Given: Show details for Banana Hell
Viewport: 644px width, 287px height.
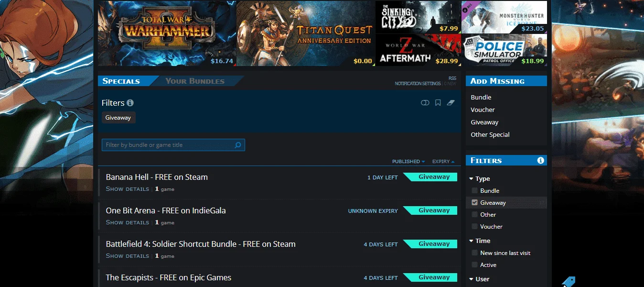Looking at the screenshot, I should point(128,189).
